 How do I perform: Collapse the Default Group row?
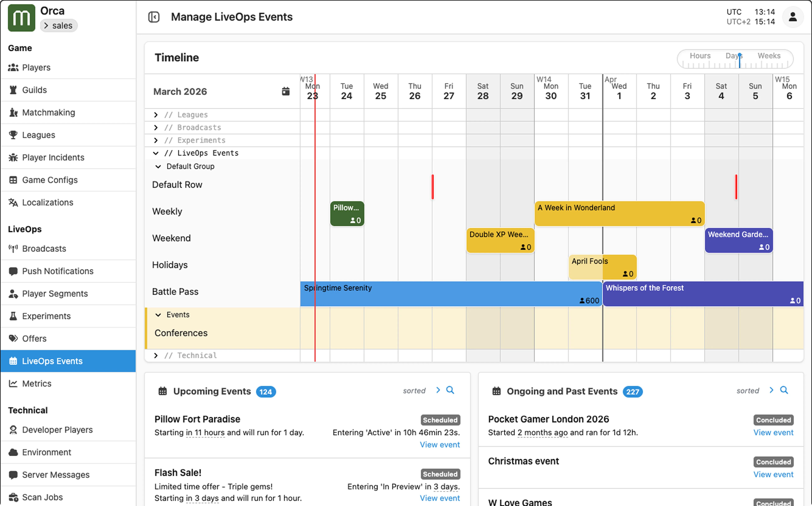pos(158,166)
